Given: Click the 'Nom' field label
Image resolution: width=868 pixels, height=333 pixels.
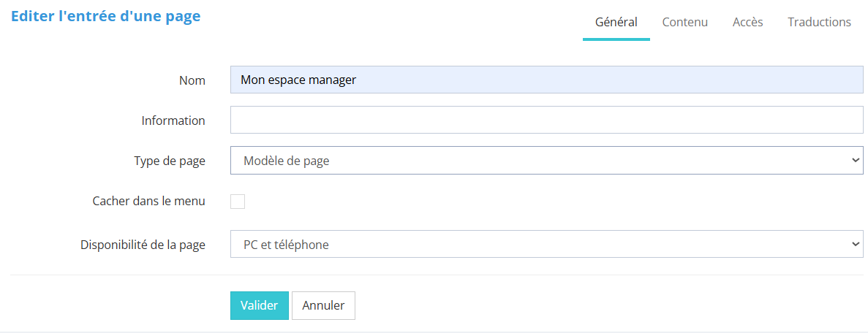Looking at the screenshot, I should 192,80.
